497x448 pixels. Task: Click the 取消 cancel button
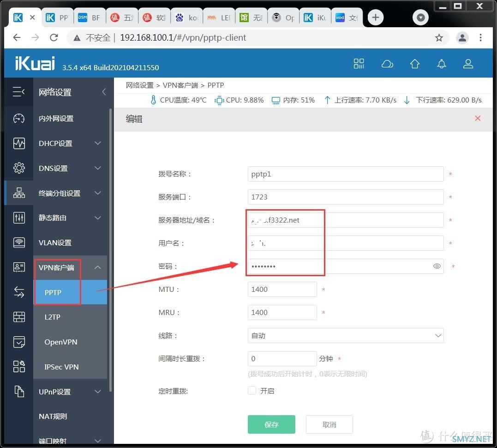(329, 424)
